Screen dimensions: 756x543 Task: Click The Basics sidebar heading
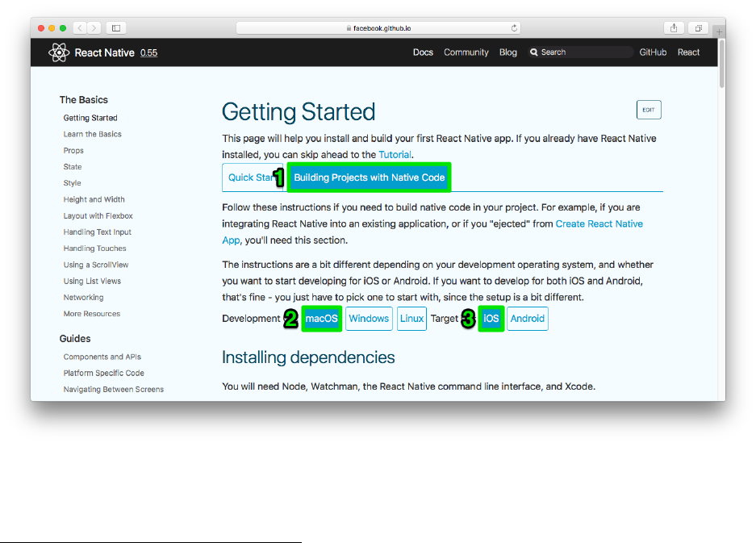(x=83, y=100)
